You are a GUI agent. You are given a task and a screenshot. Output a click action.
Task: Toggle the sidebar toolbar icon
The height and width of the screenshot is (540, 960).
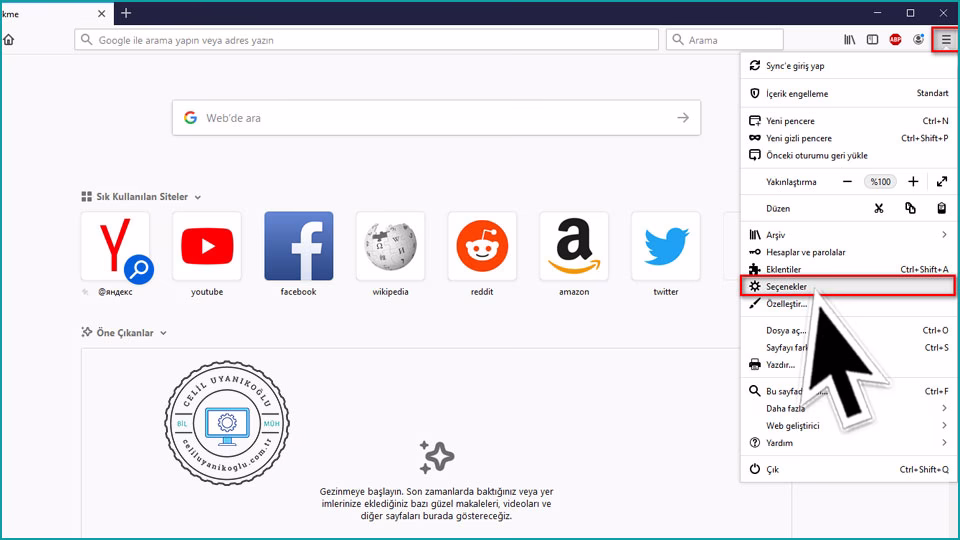click(x=872, y=40)
